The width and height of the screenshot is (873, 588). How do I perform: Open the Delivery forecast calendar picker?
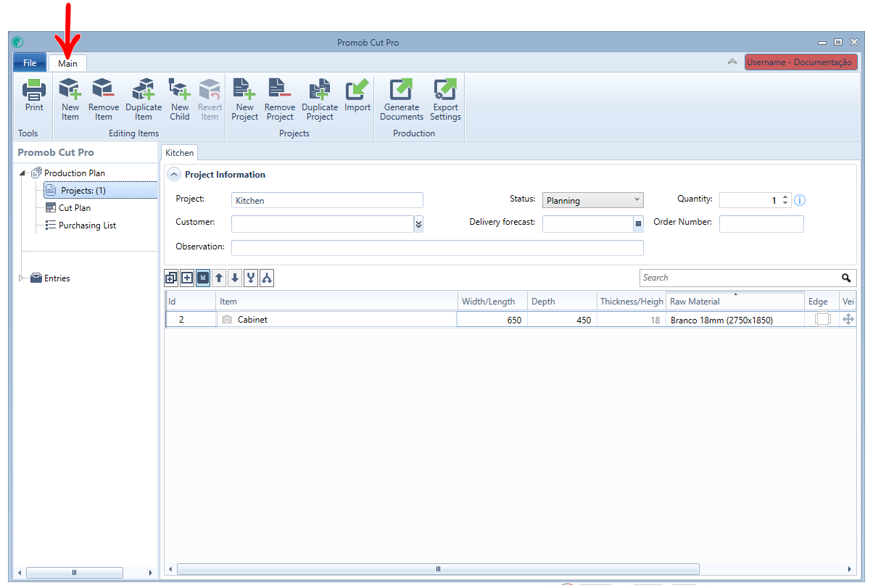639,224
